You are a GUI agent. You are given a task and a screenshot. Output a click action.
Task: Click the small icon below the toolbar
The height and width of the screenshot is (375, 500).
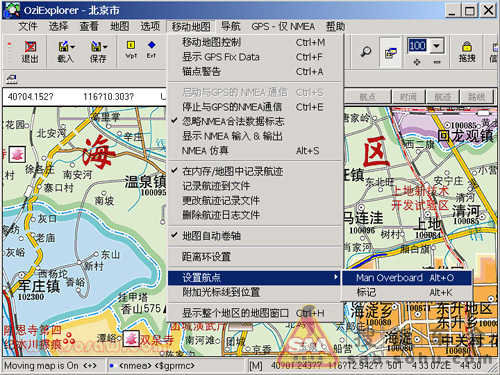click(12, 79)
